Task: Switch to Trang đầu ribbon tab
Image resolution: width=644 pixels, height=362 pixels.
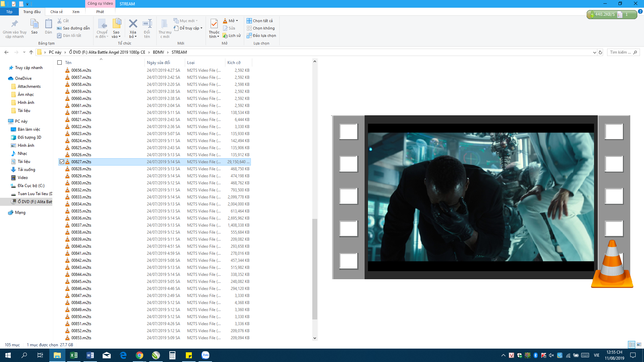Action: [x=32, y=12]
